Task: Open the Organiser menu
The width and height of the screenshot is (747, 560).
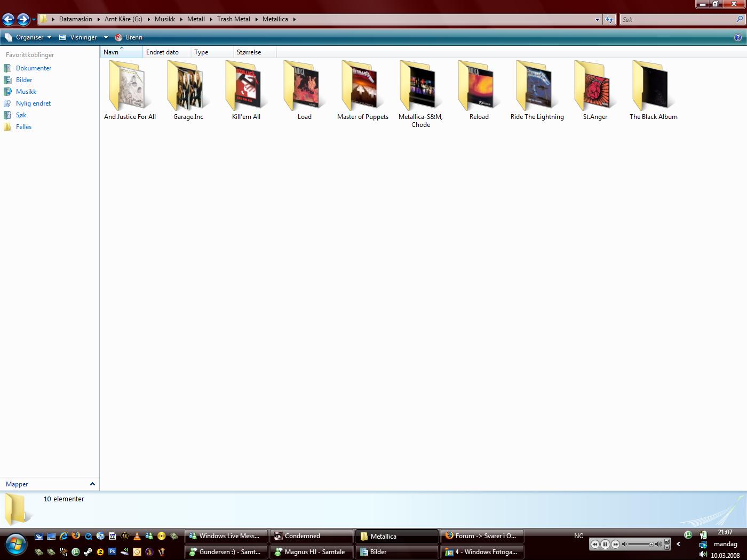Action: [28, 37]
